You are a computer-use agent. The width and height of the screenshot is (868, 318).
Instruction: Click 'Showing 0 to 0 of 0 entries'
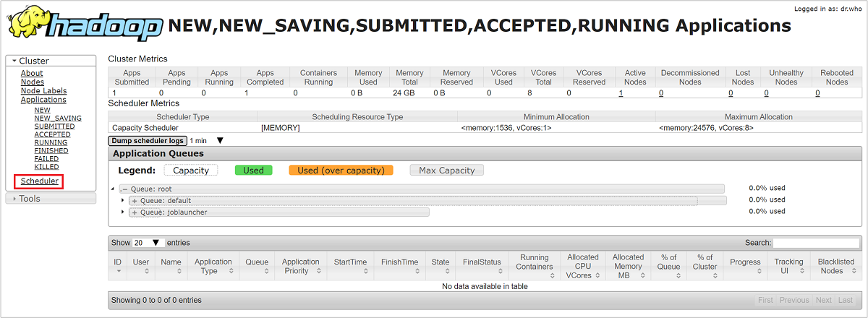click(x=157, y=300)
